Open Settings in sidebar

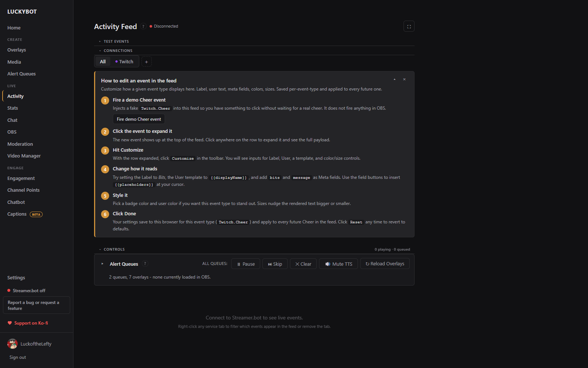click(16, 278)
